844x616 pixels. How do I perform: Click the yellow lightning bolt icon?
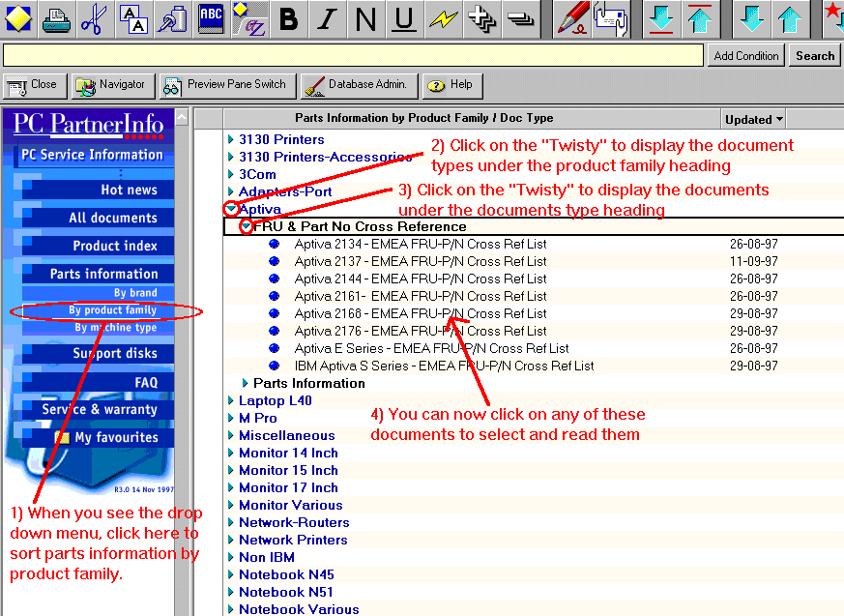[443, 18]
